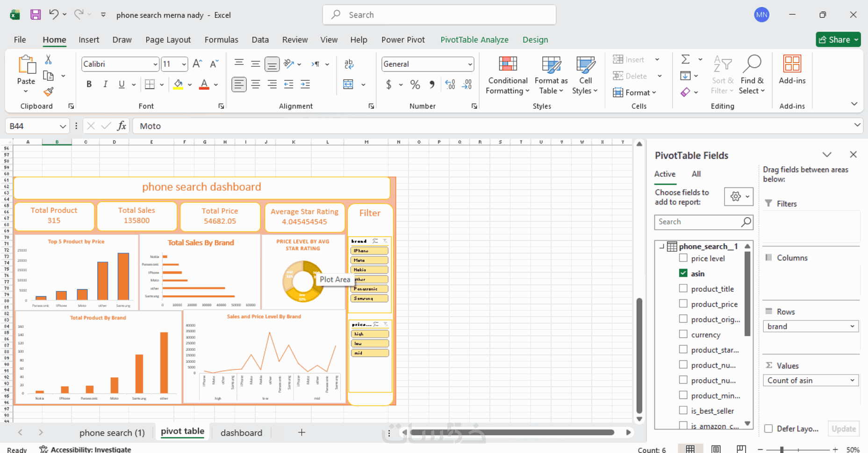Image resolution: width=868 pixels, height=453 pixels.
Task: Apply percent style
Action: point(415,85)
